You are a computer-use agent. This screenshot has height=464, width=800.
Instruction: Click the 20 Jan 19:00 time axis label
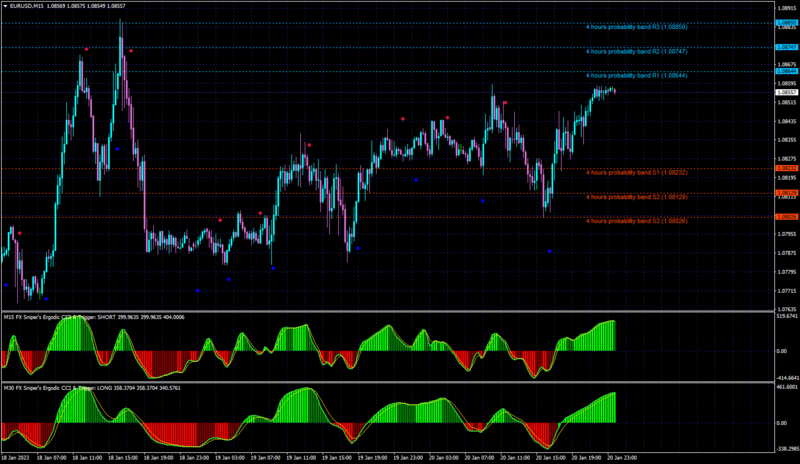tap(586, 458)
